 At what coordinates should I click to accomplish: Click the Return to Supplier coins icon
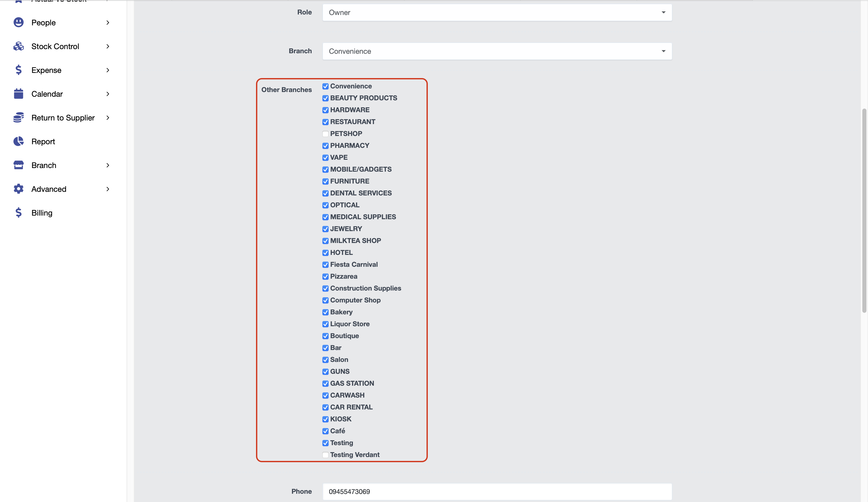(x=19, y=118)
